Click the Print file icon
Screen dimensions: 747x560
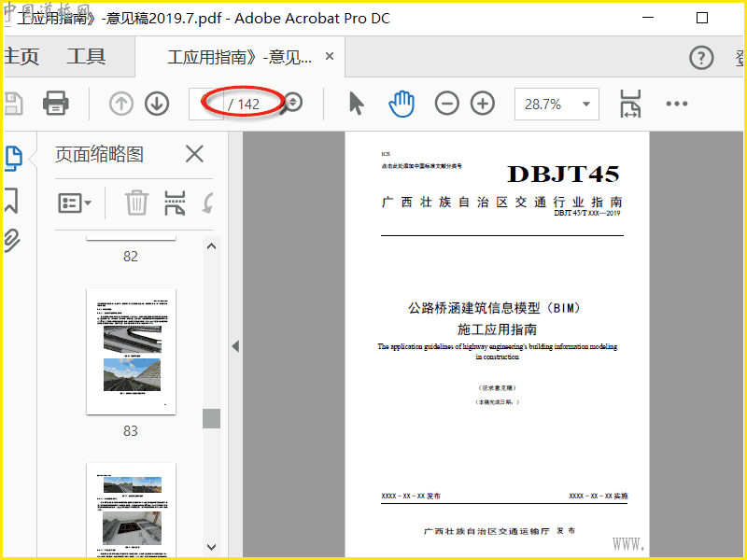(56, 103)
